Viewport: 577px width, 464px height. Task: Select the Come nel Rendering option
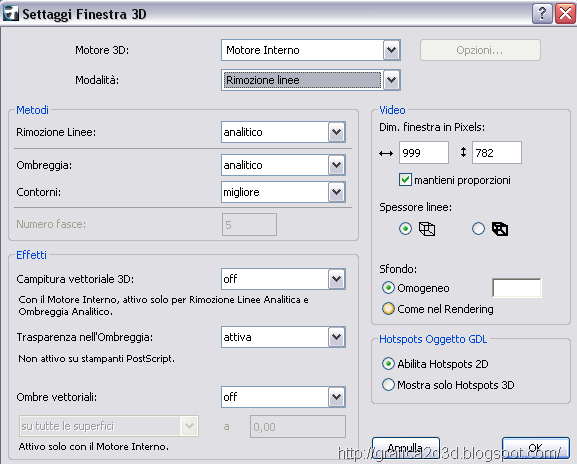(x=388, y=309)
